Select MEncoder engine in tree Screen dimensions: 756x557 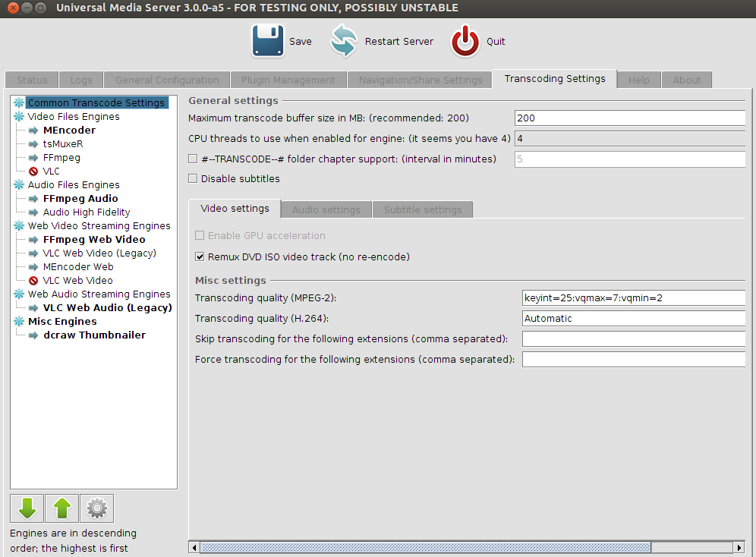tap(69, 130)
